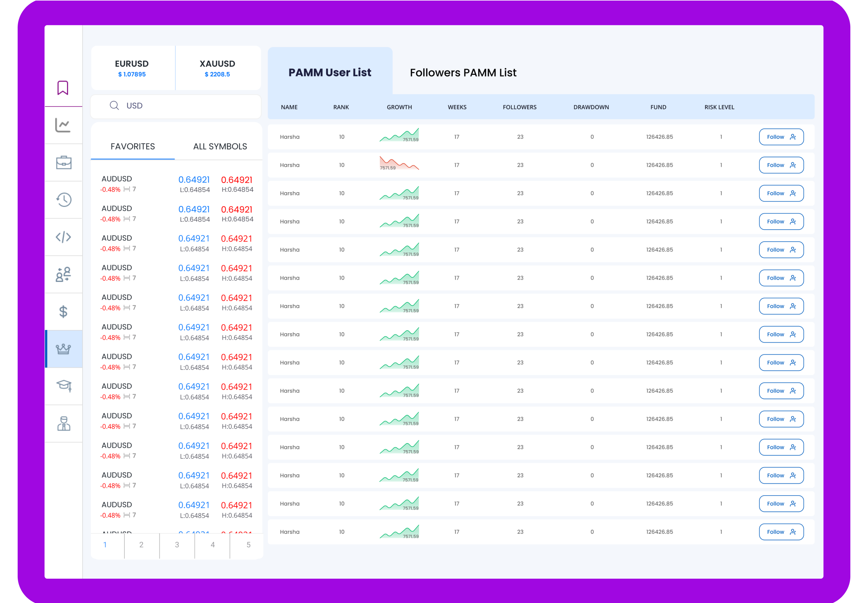Viewport: 868px width, 603px height.
Task: Click Follow in the red-chart Harsha row
Action: (781, 165)
